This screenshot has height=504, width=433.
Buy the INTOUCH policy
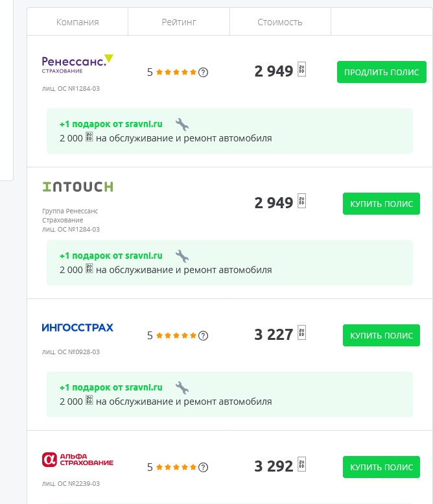(x=381, y=204)
